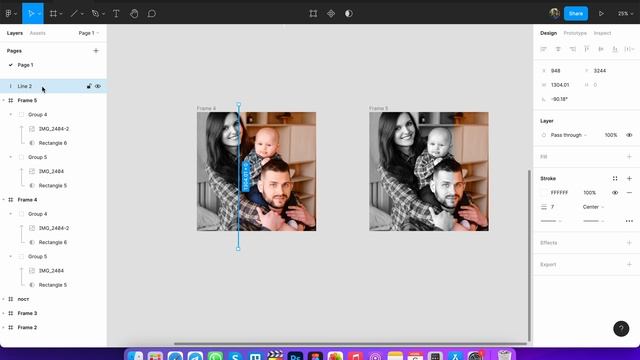The height and width of the screenshot is (360, 640).
Task: Expand the пост frame layer
Action: 4,299
